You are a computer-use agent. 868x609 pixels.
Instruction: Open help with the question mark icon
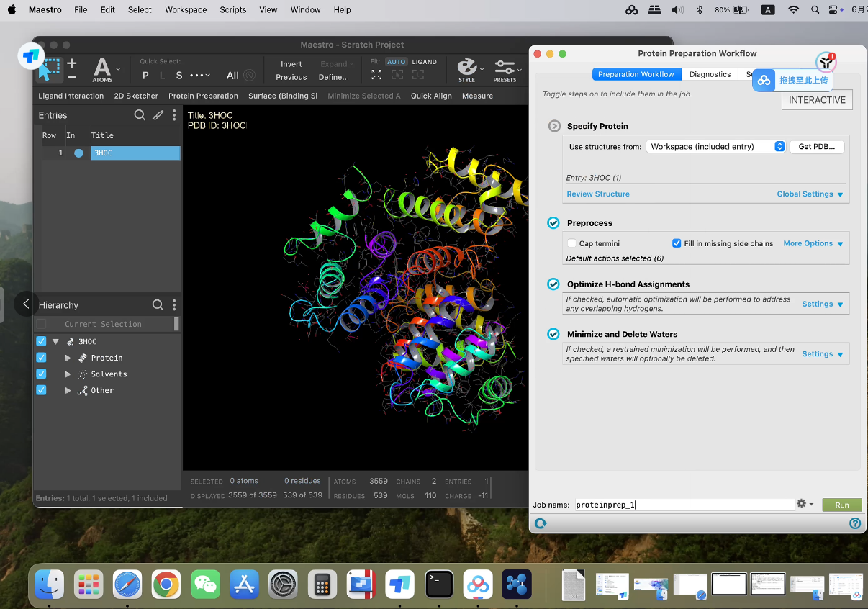[855, 524]
